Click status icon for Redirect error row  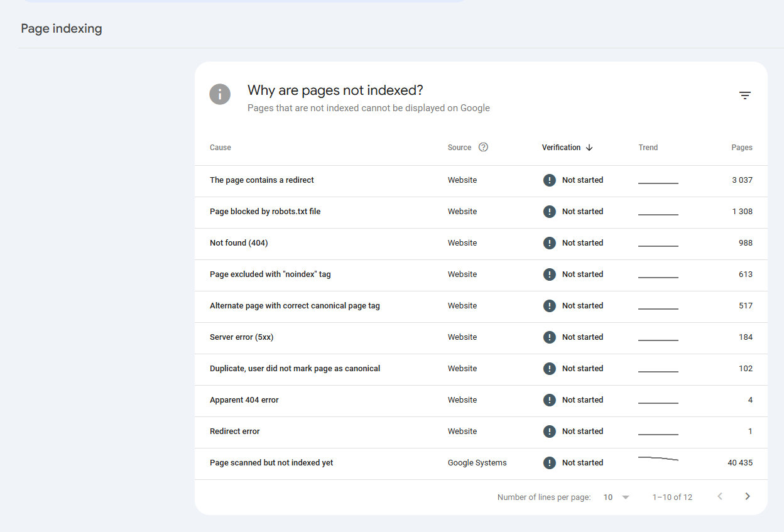pyautogui.click(x=550, y=432)
